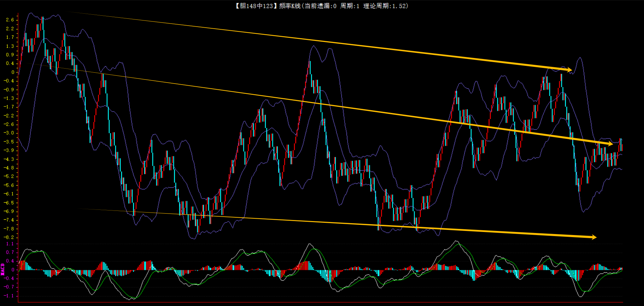The image size is (644, 306).
Task: Click the '当前遗漏:0' value in the title
Action: pos(320,6)
